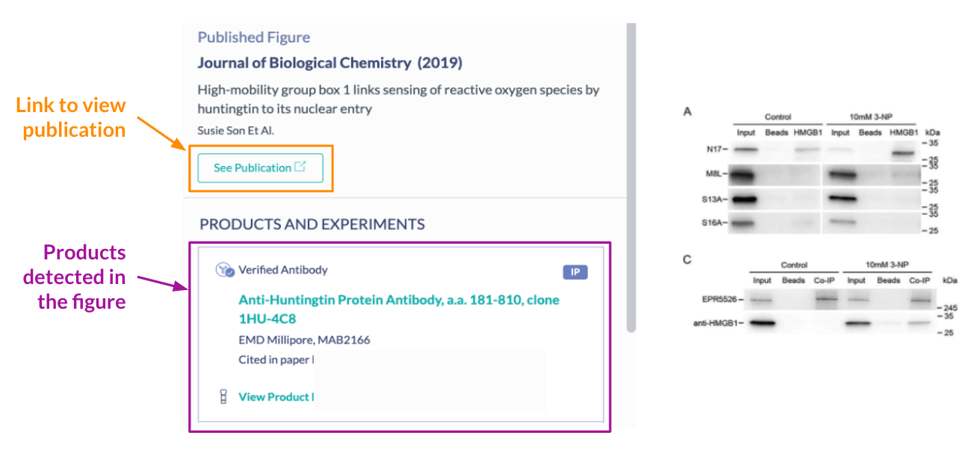The width and height of the screenshot is (980, 459).
Task: Click the Published Figure heading
Action: [253, 37]
